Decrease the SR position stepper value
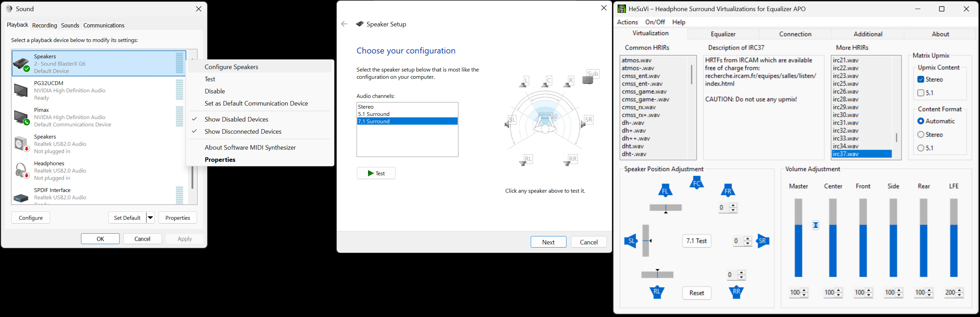 click(x=748, y=243)
